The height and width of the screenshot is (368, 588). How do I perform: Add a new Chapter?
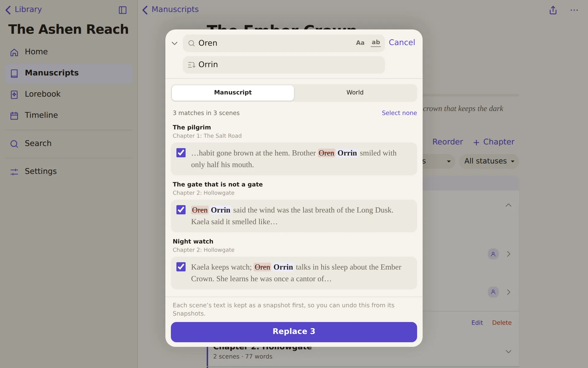click(494, 142)
